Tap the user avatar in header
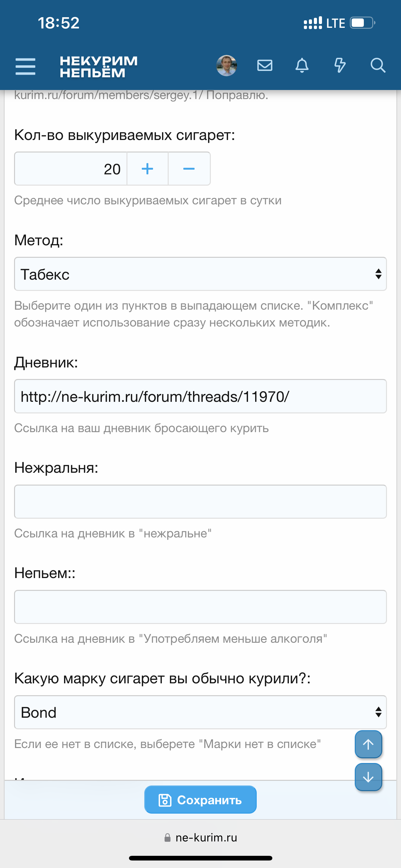 [226, 65]
